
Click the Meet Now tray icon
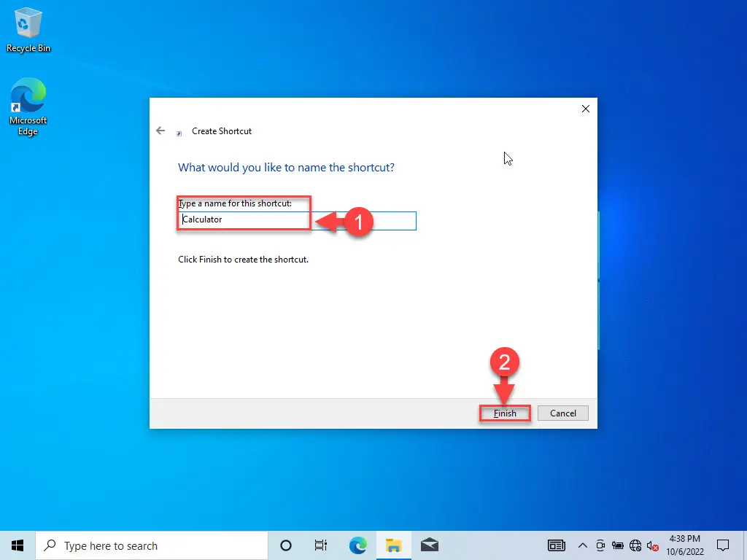[x=600, y=545]
